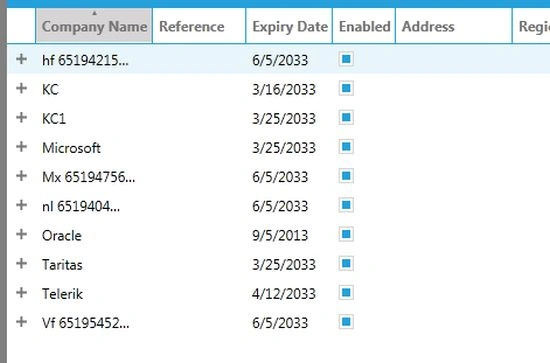Viewport: 550px width, 363px height.
Task: Toggle Enabled checkbox for KC1
Action: [346, 117]
